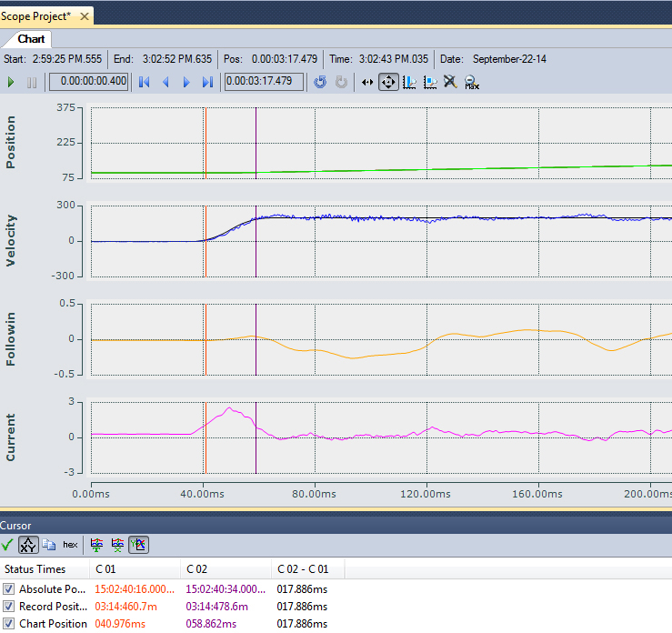
Task: Close the Scope Project tab
Action: coord(85,16)
